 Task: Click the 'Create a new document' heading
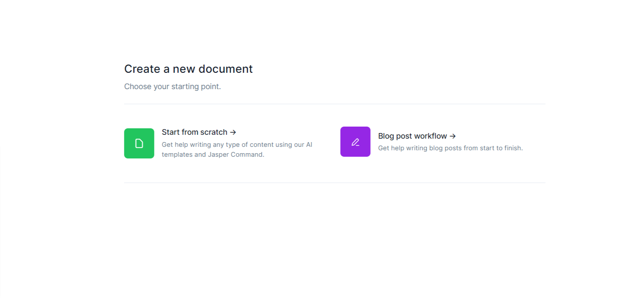(x=188, y=69)
